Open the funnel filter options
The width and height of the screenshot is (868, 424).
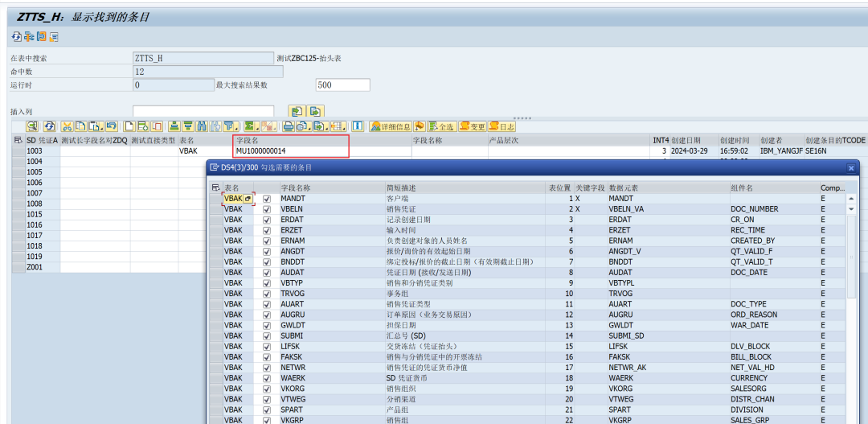click(231, 126)
